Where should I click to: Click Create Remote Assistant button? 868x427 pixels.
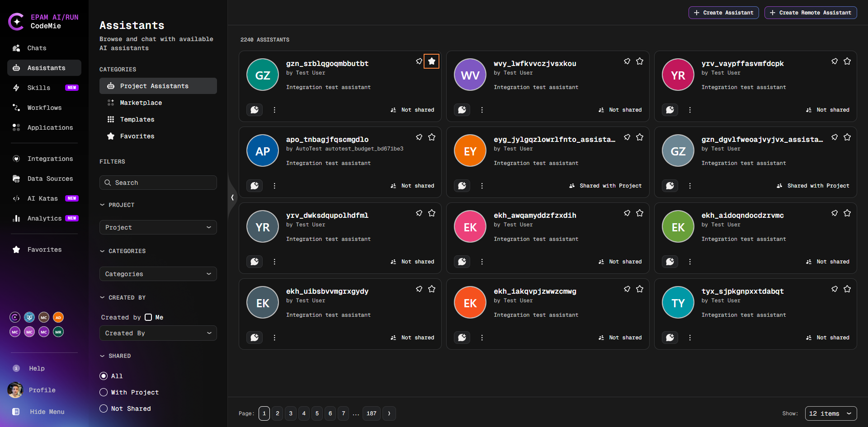811,13
